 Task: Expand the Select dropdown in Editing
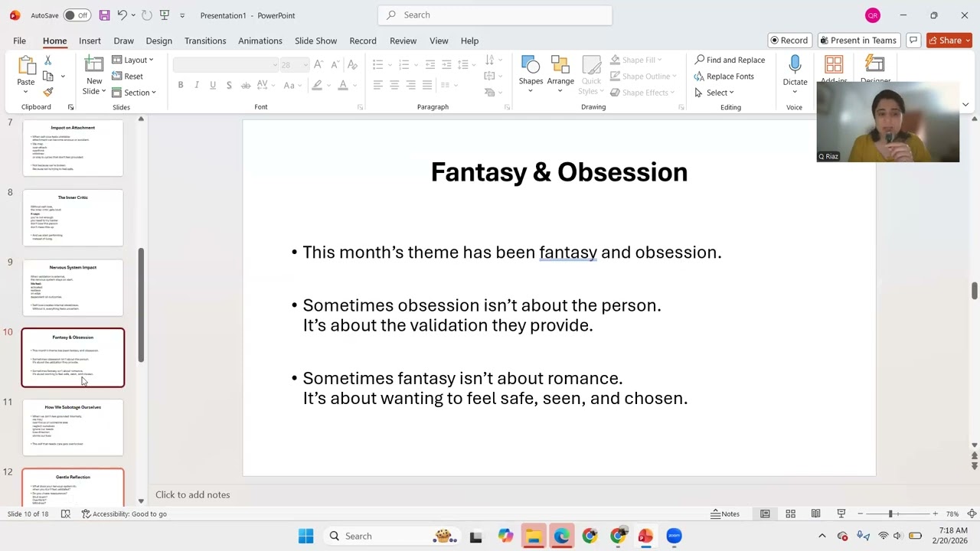pyautogui.click(x=714, y=93)
